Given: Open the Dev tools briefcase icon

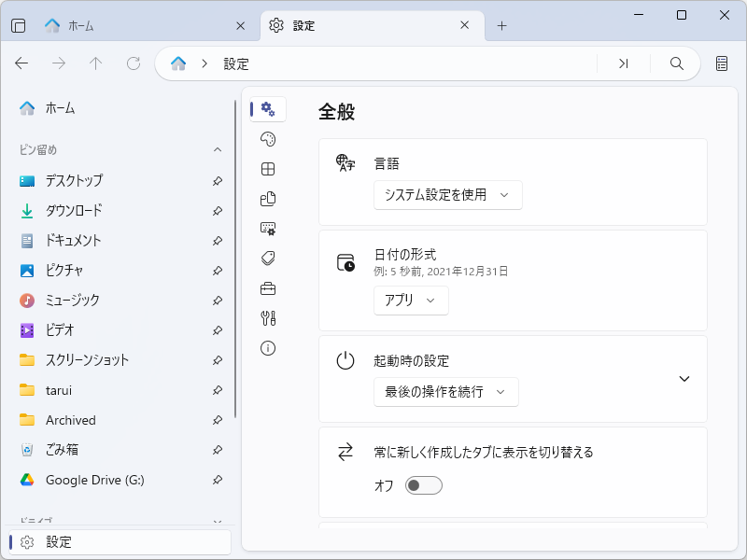Looking at the screenshot, I should [268, 288].
